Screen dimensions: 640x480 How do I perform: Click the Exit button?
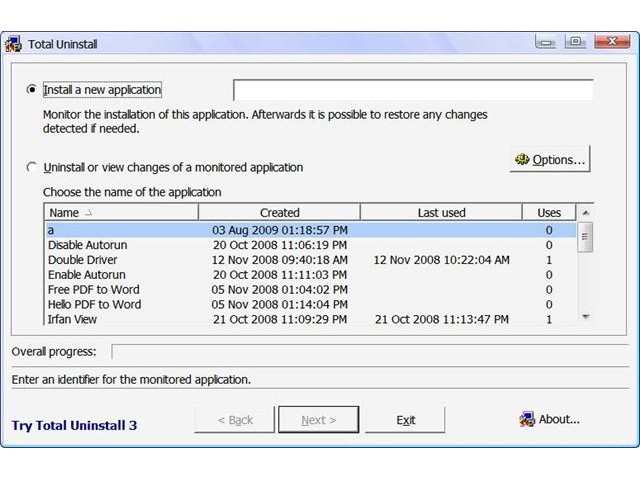point(405,420)
